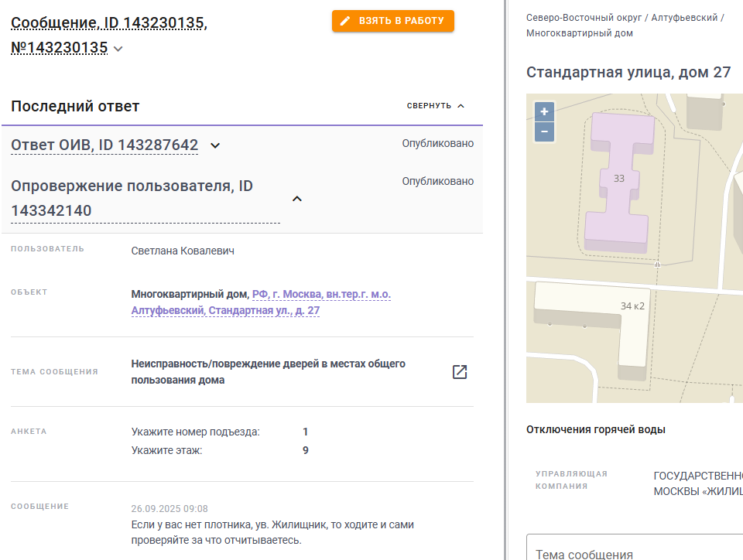
Task: Click the Многоквартирный дом breadcrumb
Action: click(x=580, y=33)
